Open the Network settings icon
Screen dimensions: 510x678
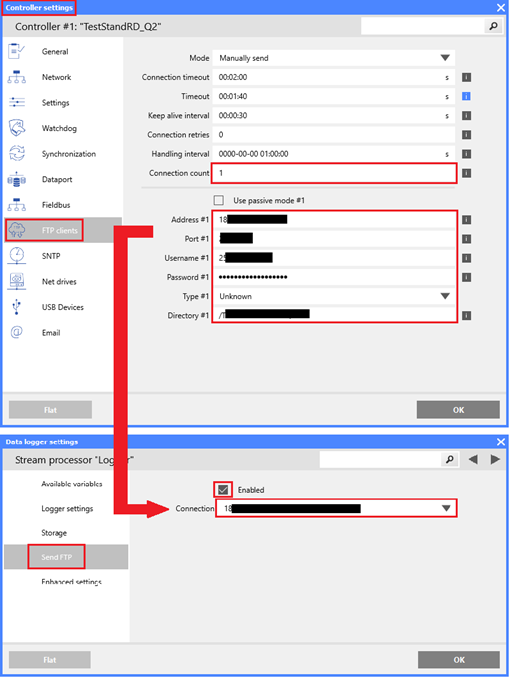(16, 77)
